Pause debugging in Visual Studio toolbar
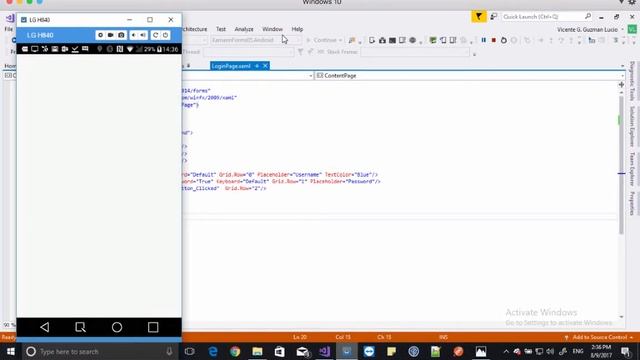The width and height of the screenshot is (640, 360). coord(484,40)
